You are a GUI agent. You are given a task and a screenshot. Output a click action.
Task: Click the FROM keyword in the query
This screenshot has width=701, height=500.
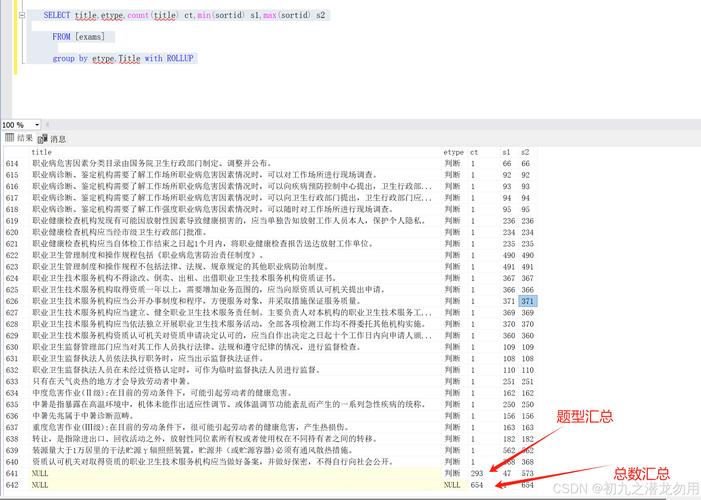coord(61,37)
